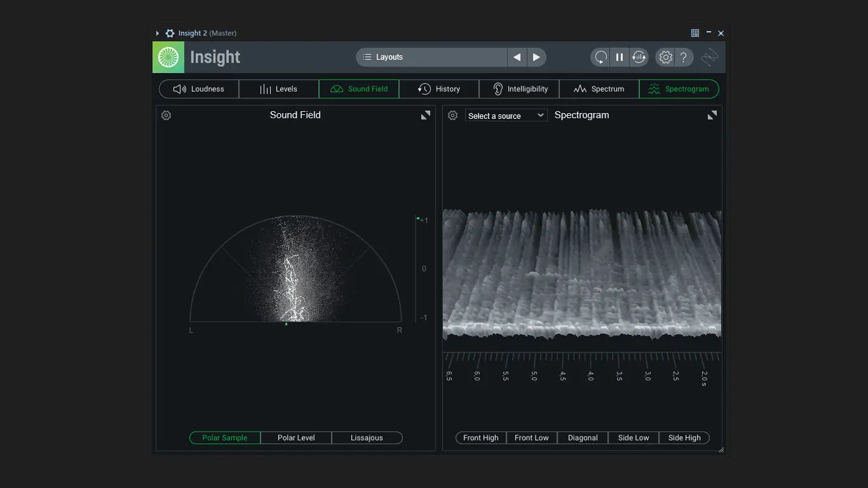Viewport: 868px width, 488px height.
Task: Switch to Lissajous view
Action: (x=367, y=438)
